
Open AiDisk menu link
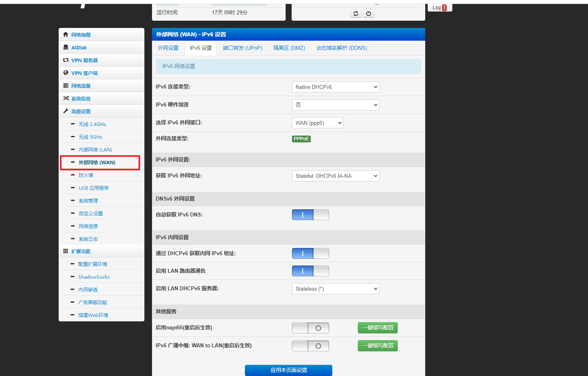click(x=79, y=47)
